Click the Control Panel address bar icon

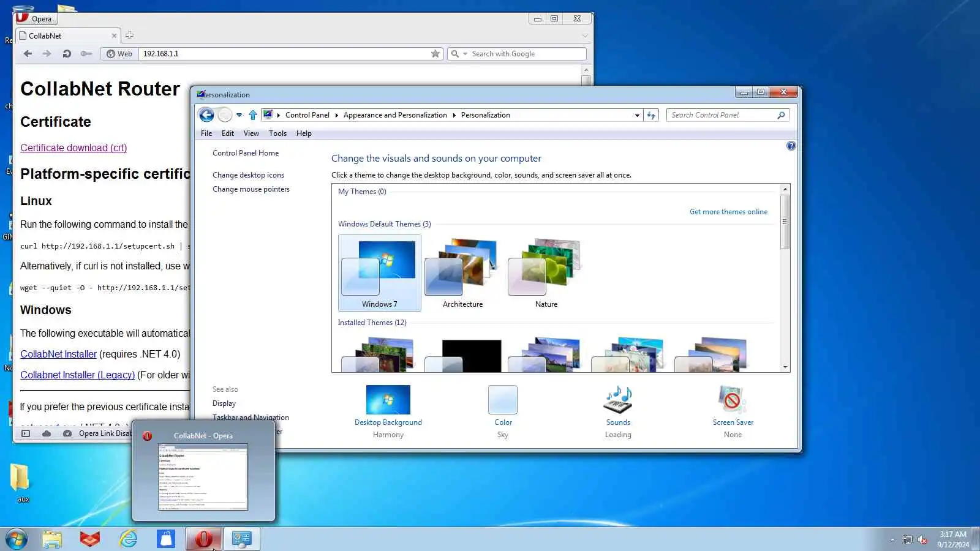(268, 114)
